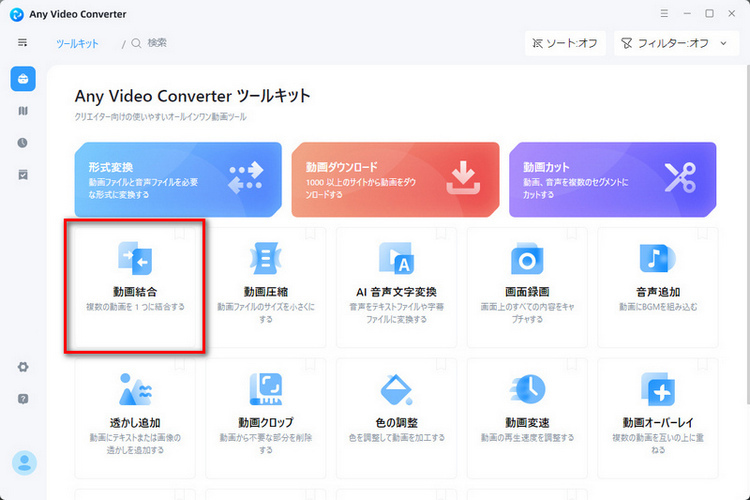Bookmark the 動画変速 card
The height and width of the screenshot is (500, 750).
click(572, 365)
